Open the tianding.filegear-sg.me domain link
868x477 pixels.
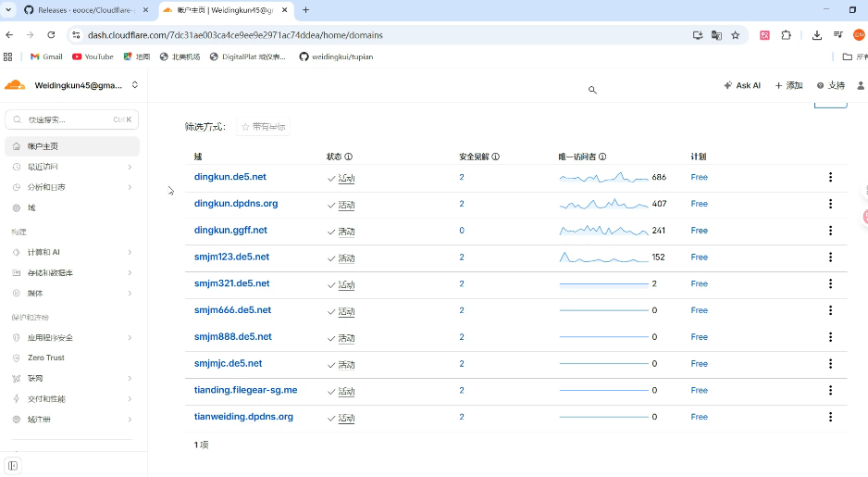[245, 390]
